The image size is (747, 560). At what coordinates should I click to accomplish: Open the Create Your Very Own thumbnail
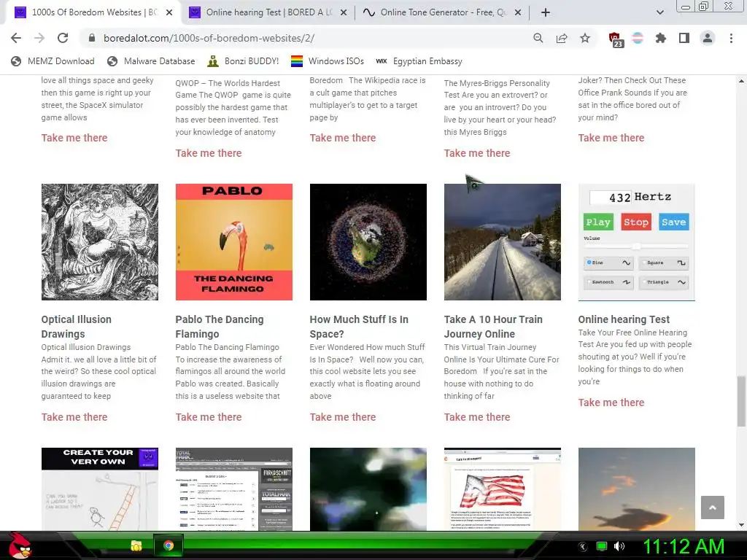pos(99,489)
